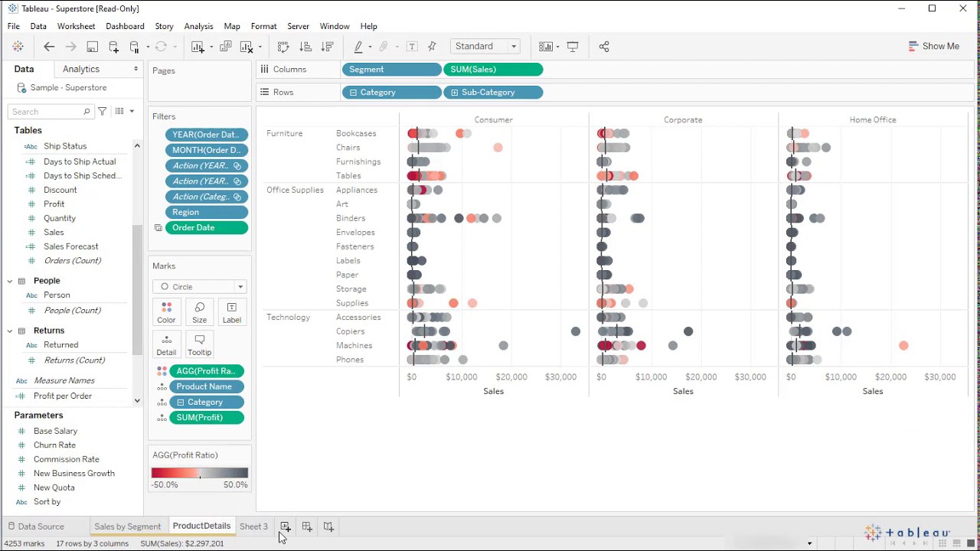Select the Sales Forecast field
Viewport: 980px width, 551px height.
(71, 246)
